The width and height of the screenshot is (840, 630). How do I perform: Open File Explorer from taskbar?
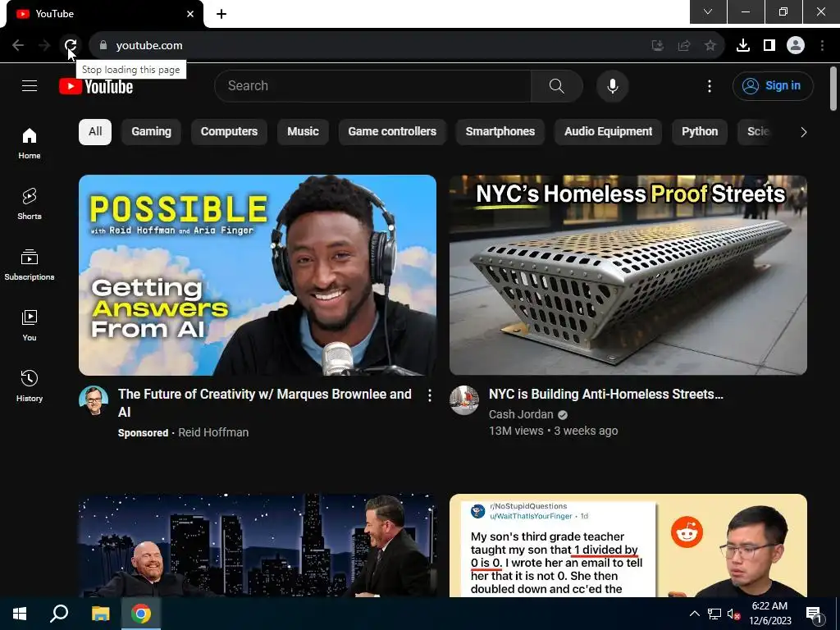(100, 614)
